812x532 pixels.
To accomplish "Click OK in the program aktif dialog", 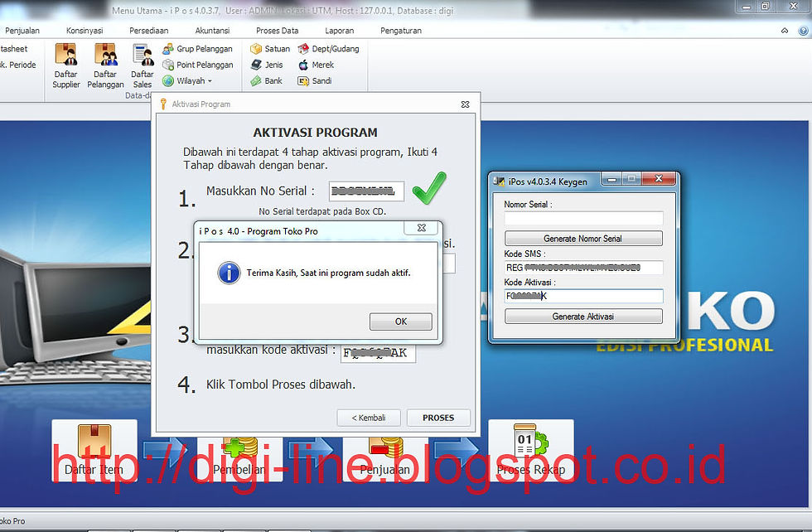I will [x=401, y=322].
